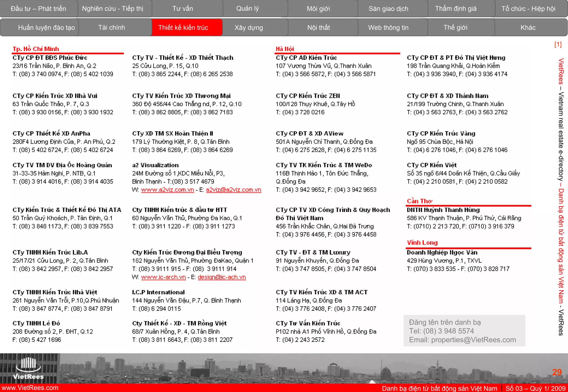Click the design@ic-ach.vn email link
The width and height of the screenshot is (568, 392).
222,277
